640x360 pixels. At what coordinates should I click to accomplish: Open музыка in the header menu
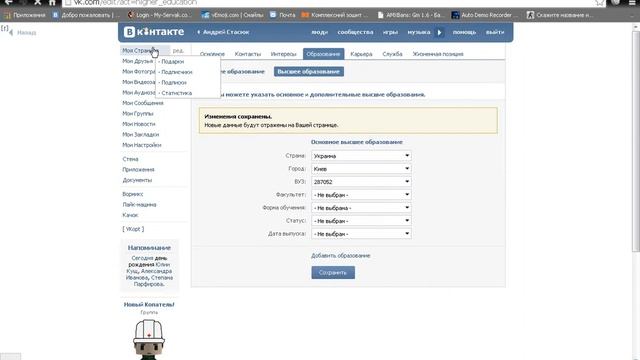[x=419, y=32]
